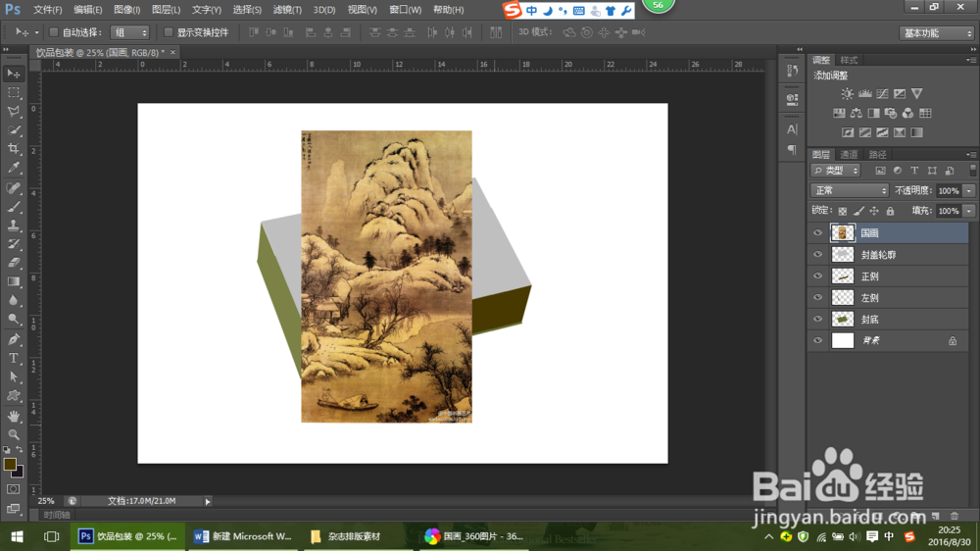Open the 时间轴 panel tab
The height and width of the screenshot is (551, 980).
coord(56,515)
